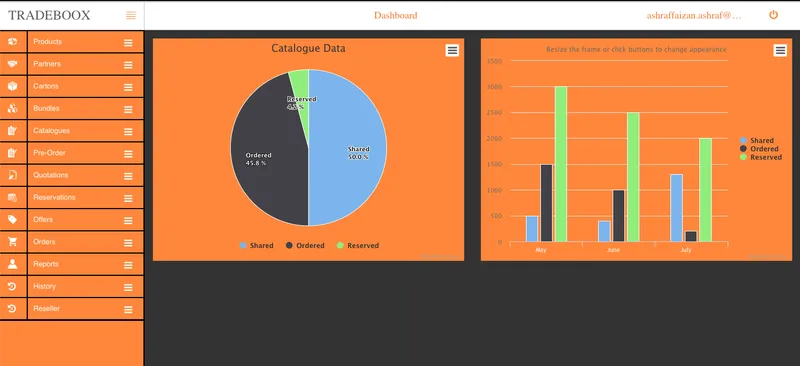Expand the Orders submenu
The image size is (800, 366).
click(128, 243)
